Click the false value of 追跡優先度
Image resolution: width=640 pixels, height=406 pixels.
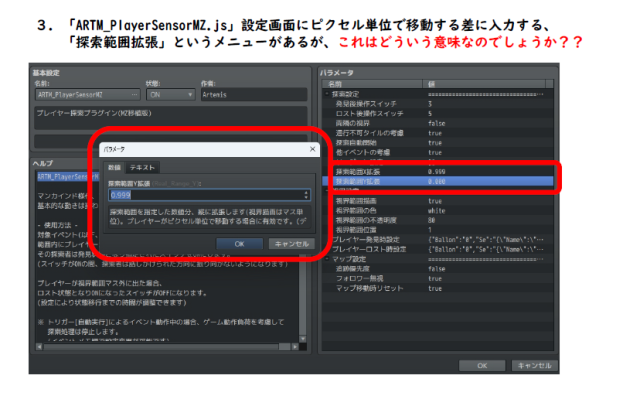pyautogui.click(x=436, y=269)
